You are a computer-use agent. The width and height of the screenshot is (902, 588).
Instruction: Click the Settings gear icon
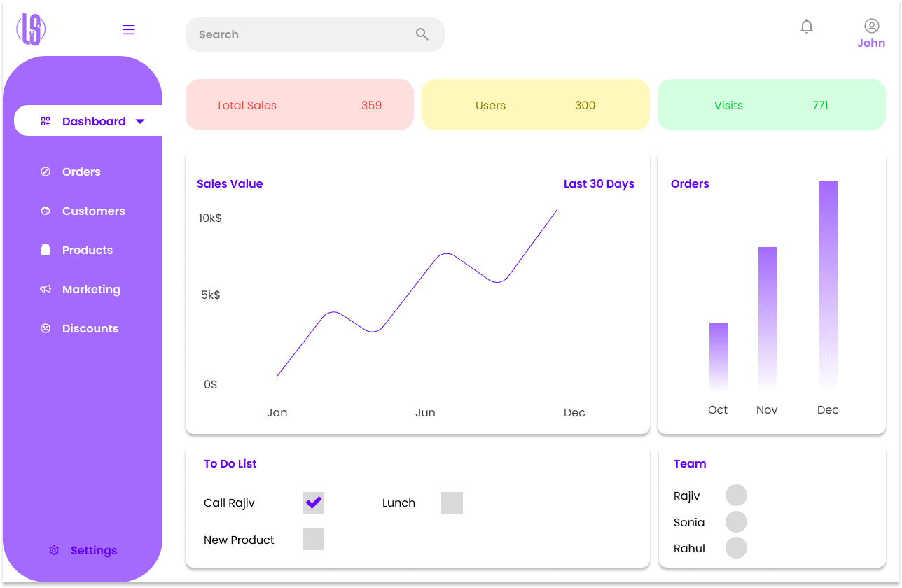pos(54,550)
